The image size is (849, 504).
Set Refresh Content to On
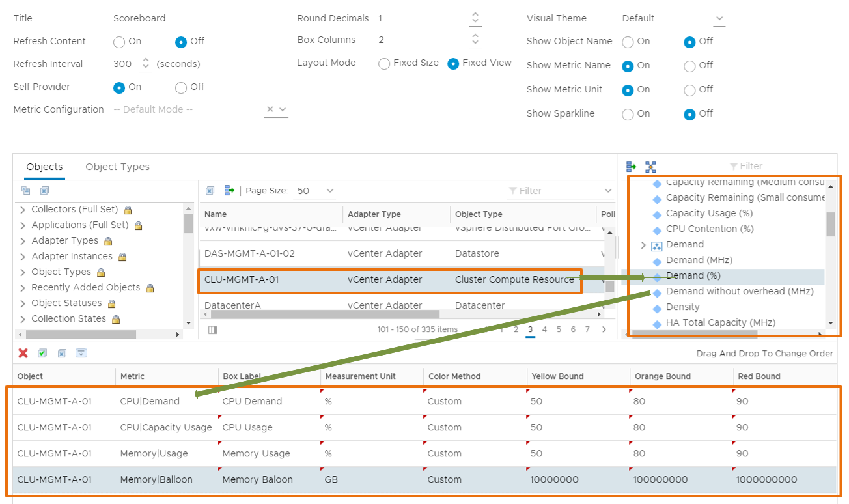pos(119,42)
